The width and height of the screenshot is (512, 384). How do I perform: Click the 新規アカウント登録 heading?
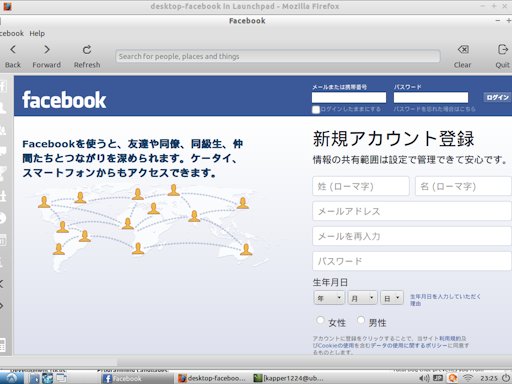(393, 139)
